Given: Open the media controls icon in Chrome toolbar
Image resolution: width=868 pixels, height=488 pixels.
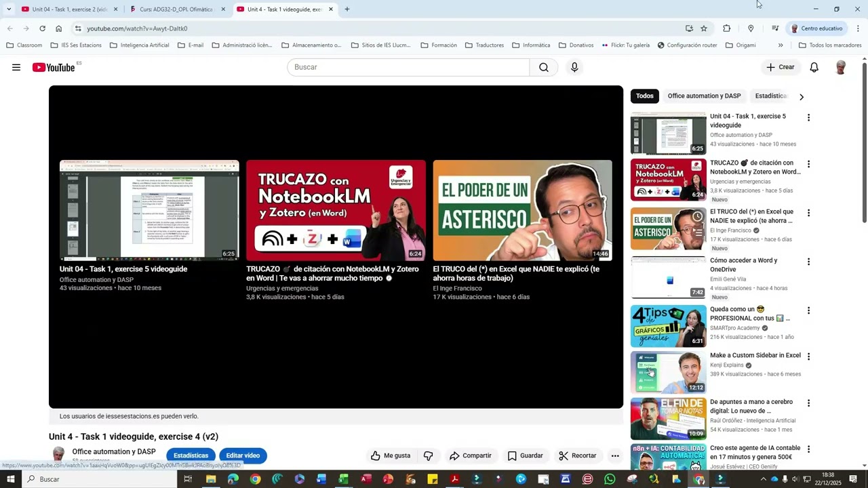Looking at the screenshot, I should [x=775, y=28].
